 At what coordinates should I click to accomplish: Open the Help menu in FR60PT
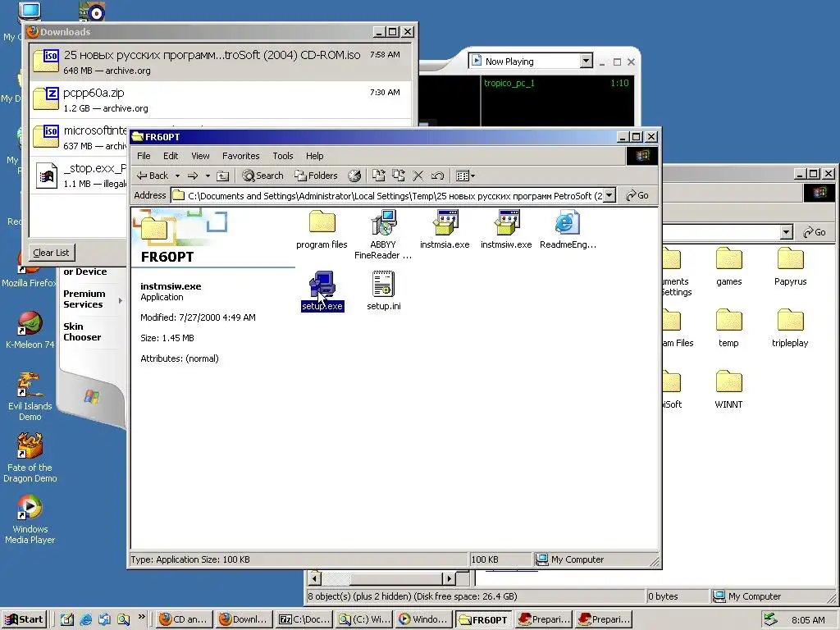point(314,156)
